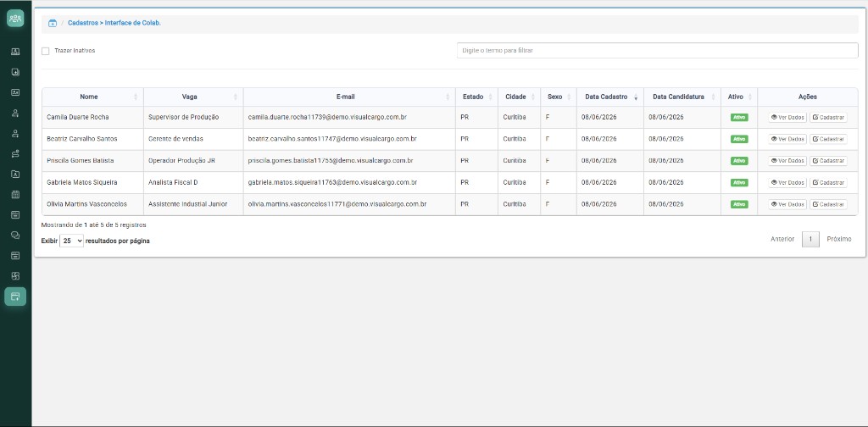
Task: View data for Camila Duarte Rocha
Action: click(787, 117)
